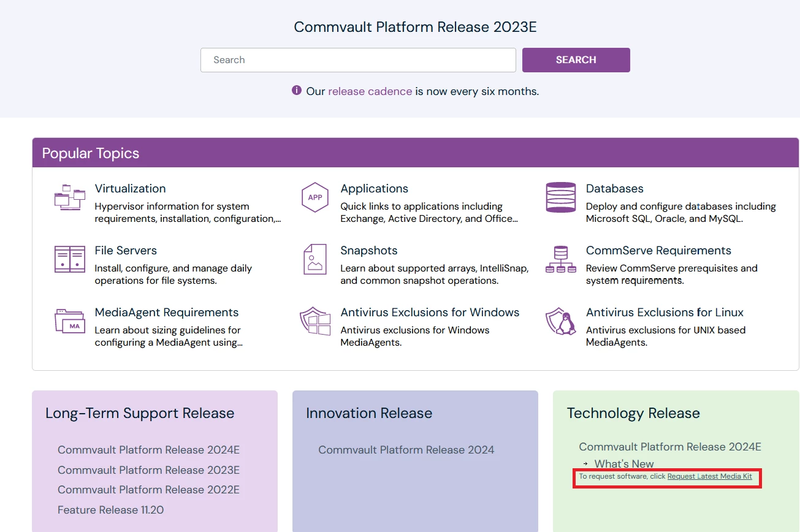The width and height of the screenshot is (800, 532).
Task: Click the MediaAgent sizing guidelines description
Action: 169,336
